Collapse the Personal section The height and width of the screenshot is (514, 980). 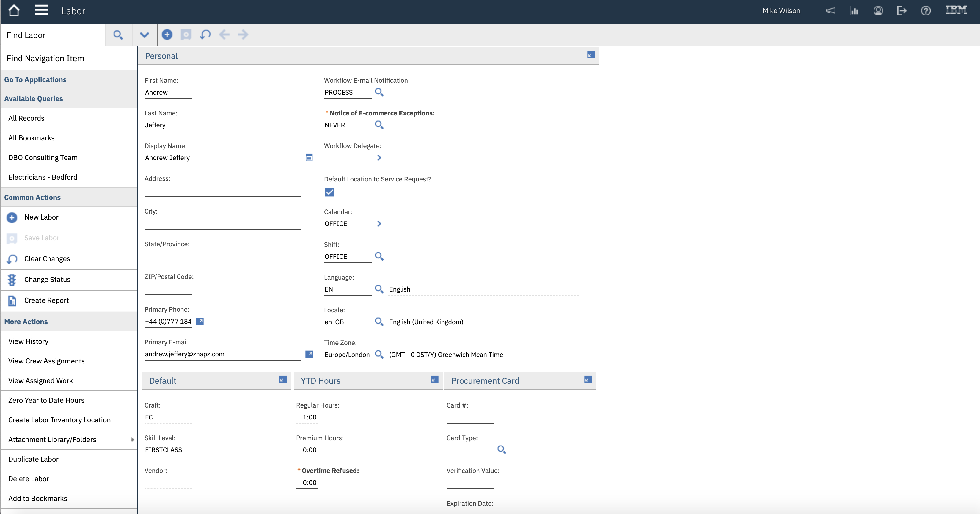point(591,55)
